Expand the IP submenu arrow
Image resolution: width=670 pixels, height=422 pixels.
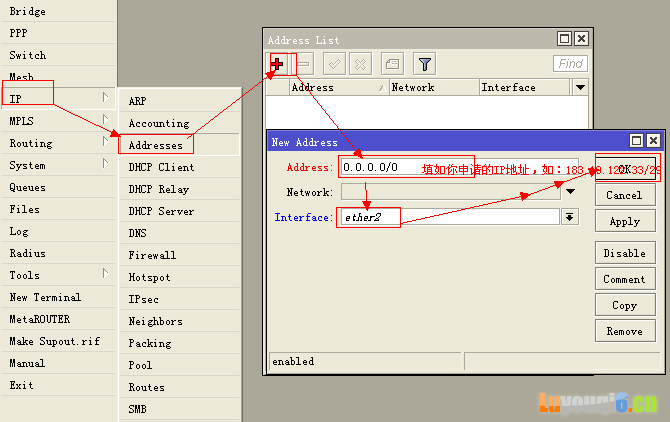(x=105, y=97)
